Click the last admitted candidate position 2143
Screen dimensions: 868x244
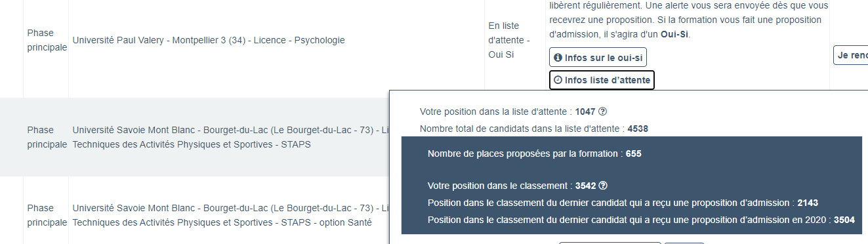click(808, 203)
